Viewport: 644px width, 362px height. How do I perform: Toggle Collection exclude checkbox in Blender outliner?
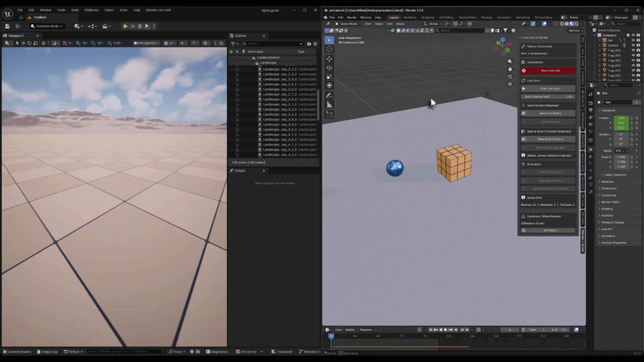point(629,35)
